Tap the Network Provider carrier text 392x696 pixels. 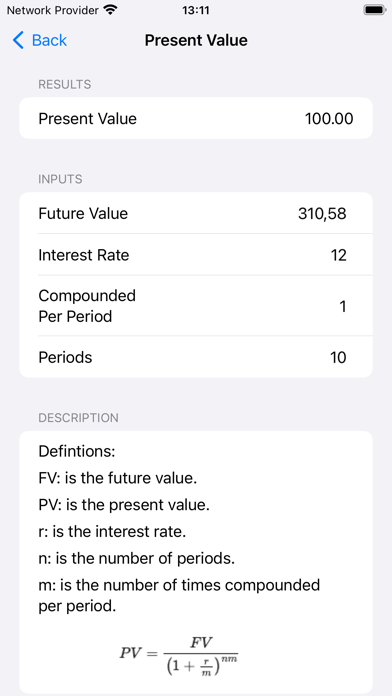point(52,10)
